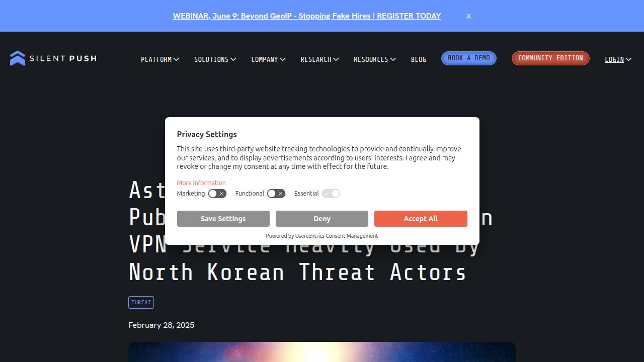Expand the Login dropdown

coord(618,59)
